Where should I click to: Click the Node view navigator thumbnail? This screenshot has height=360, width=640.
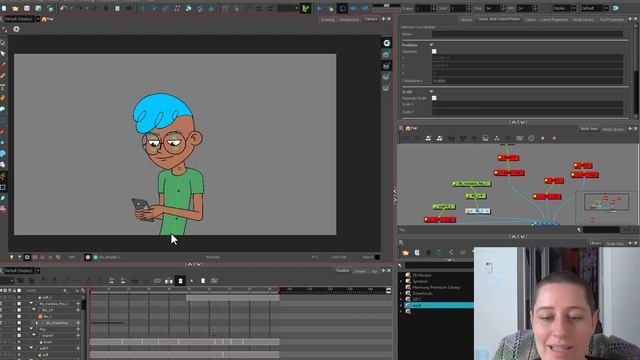pyautogui.click(x=606, y=208)
